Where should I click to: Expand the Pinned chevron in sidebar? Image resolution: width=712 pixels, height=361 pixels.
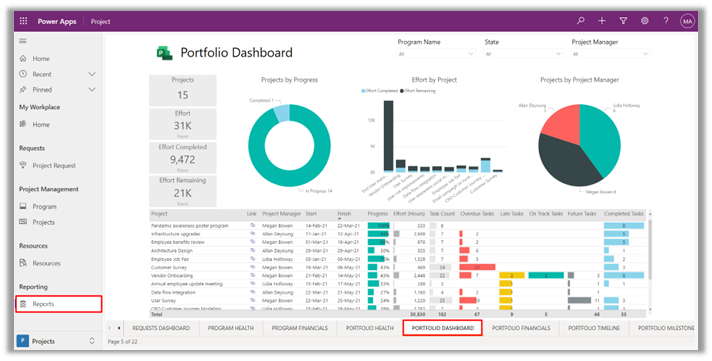click(x=92, y=89)
